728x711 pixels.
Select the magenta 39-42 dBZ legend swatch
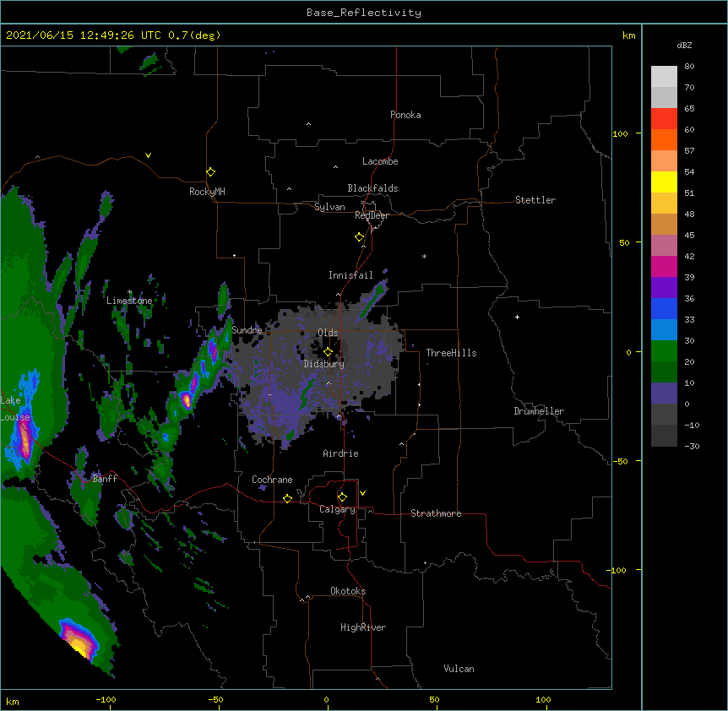pyautogui.click(x=664, y=266)
